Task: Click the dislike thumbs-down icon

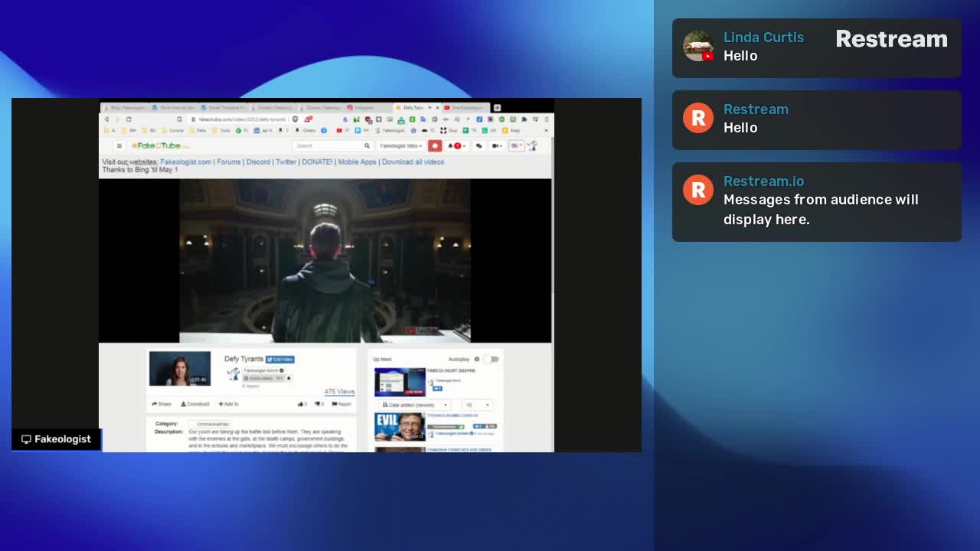Action: [318, 404]
